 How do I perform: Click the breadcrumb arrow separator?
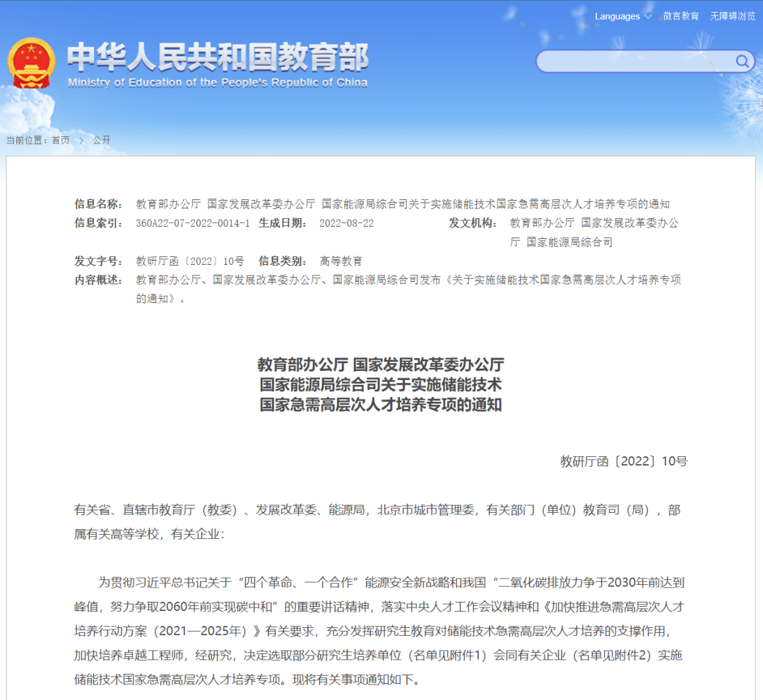click(x=81, y=141)
